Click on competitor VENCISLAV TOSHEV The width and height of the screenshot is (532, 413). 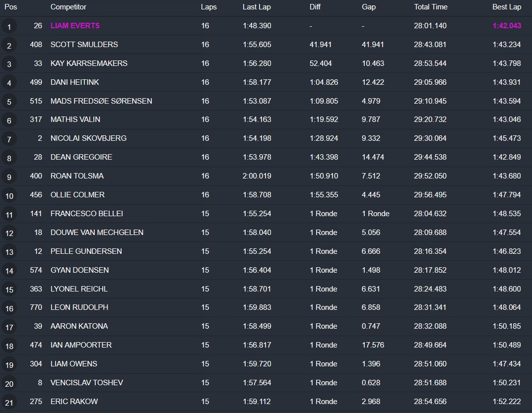[86, 383]
